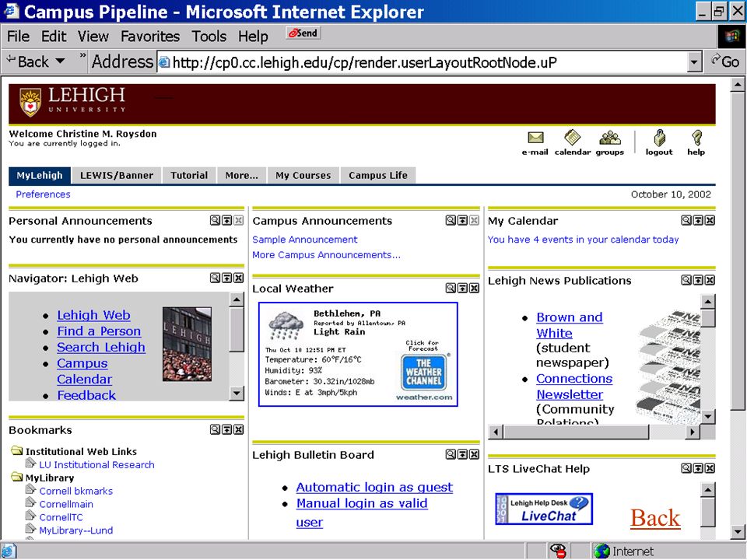Remove the LTS LiveChat Help channel
Screen dimensions: 747x560
tap(710, 468)
